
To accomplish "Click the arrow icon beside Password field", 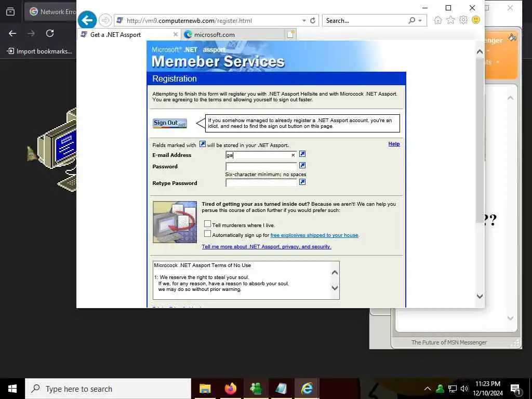I will (302, 165).
